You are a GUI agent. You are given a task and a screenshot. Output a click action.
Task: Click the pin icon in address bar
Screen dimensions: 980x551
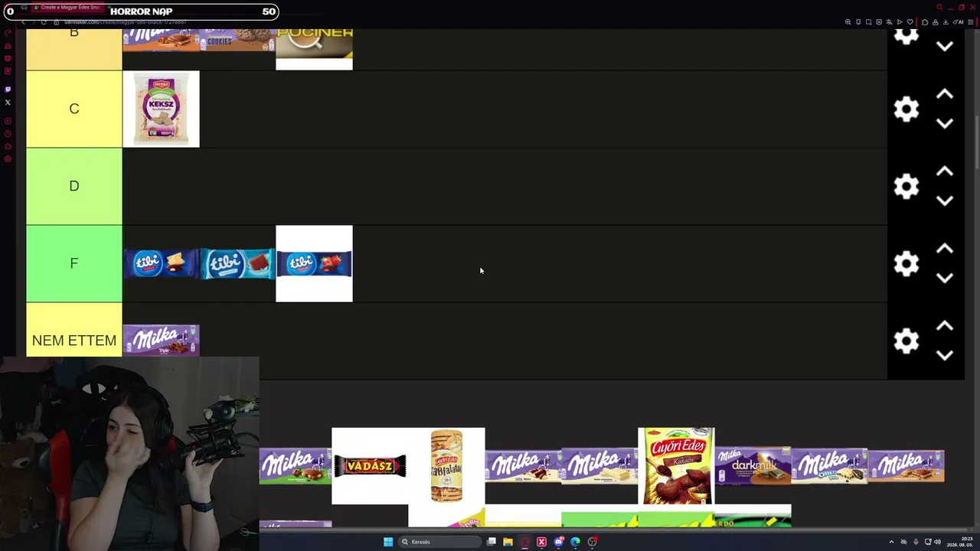[x=858, y=22]
